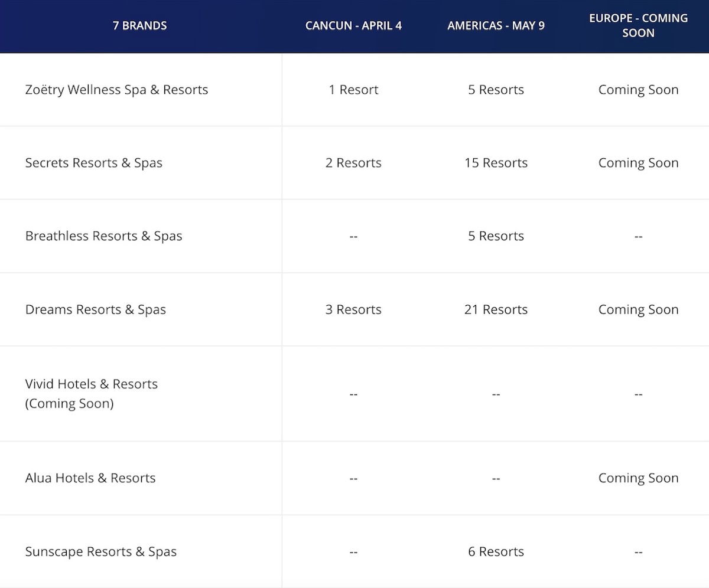Select the 'Secrets Resorts & Spas' brand
The height and width of the screenshot is (588, 709).
93,163
